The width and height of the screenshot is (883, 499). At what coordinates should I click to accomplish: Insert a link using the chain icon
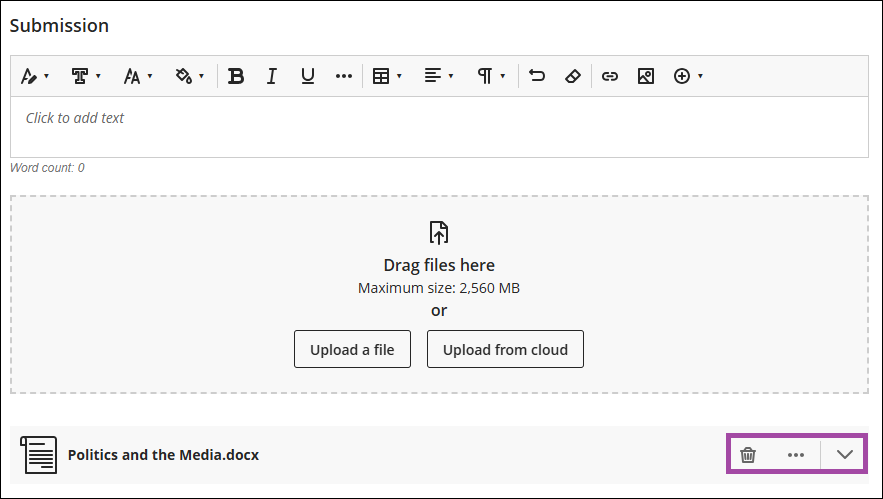click(x=610, y=76)
